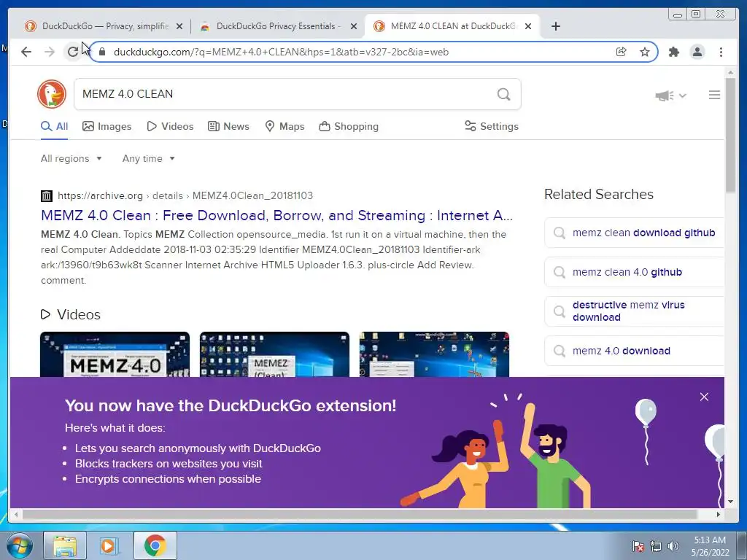The height and width of the screenshot is (560, 747).
Task: Select the Shopping search category
Action: pos(349,126)
